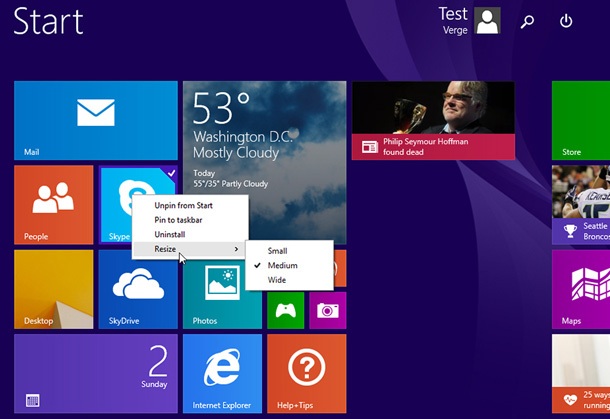Expand the Resize submenu arrow
The height and width of the screenshot is (419, 610).
(236, 249)
